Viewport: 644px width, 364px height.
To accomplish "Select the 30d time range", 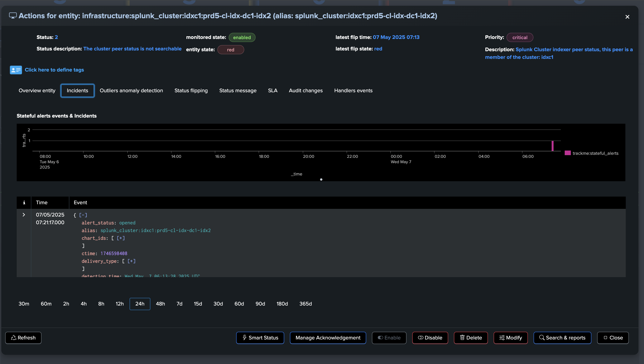I will [x=218, y=304].
